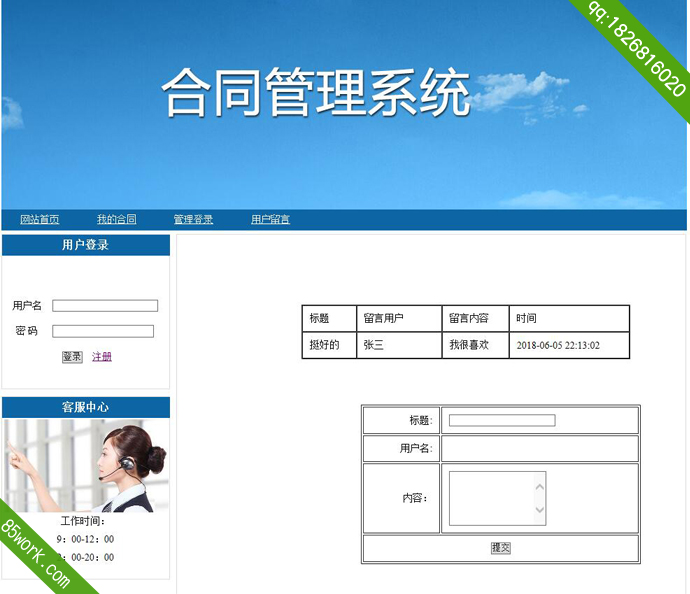Click the 用户名: label in message form

(x=416, y=448)
